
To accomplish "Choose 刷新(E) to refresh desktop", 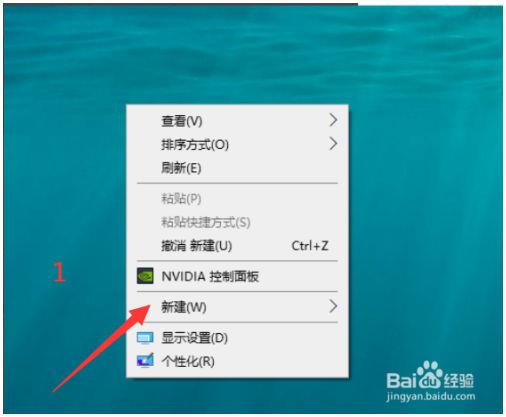I will pos(237,168).
